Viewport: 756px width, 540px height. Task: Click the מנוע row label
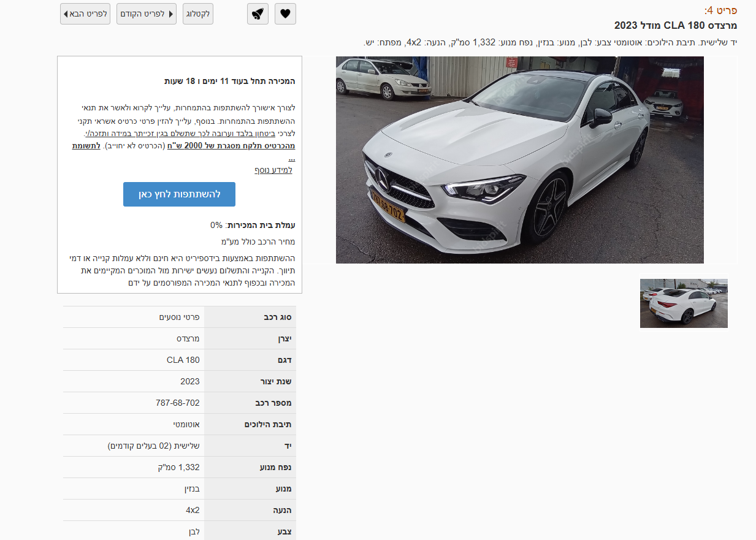coord(283,489)
